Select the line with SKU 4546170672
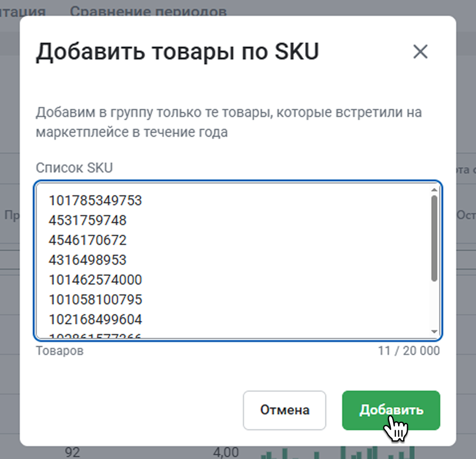The height and width of the screenshot is (459, 476). (x=88, y=240)
